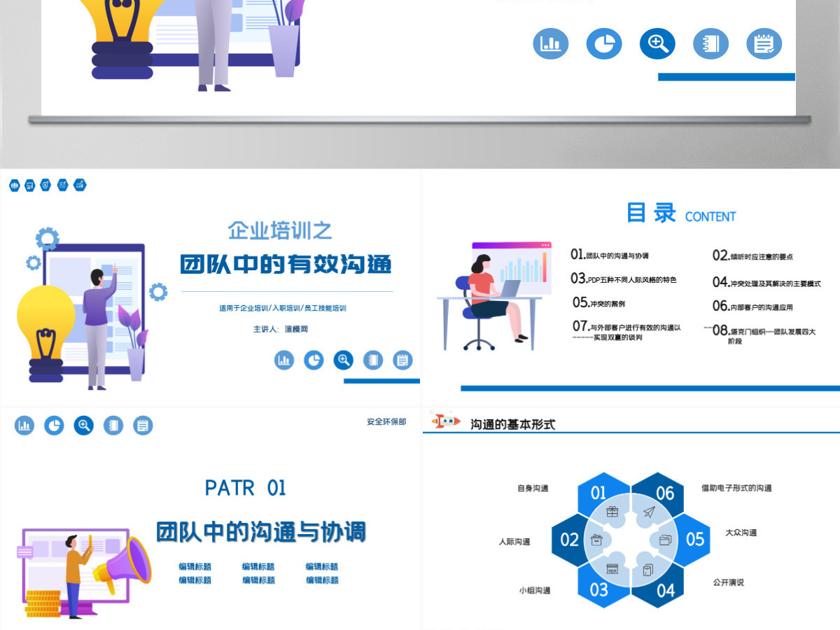The width and height of the screenshot is (840, 630).
Task: Click the notebook icon on the top cropped slide
Action: click(x=710, y=43)
